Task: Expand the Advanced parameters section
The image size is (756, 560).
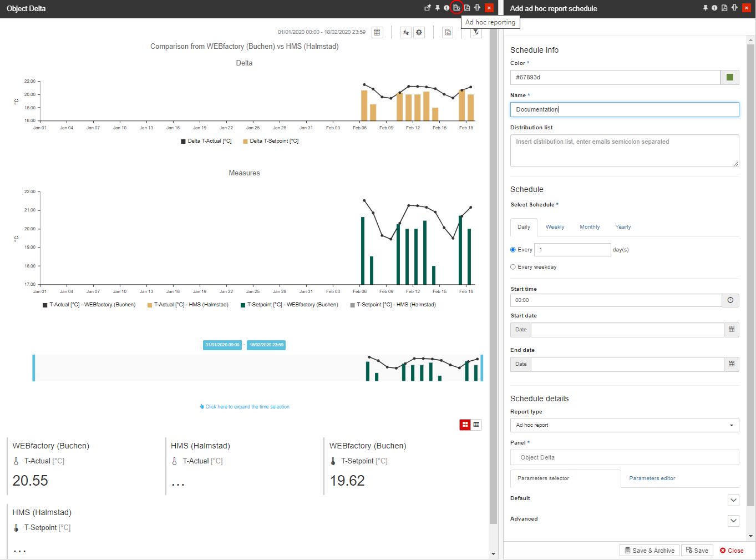Action: (x=733, y=521)
